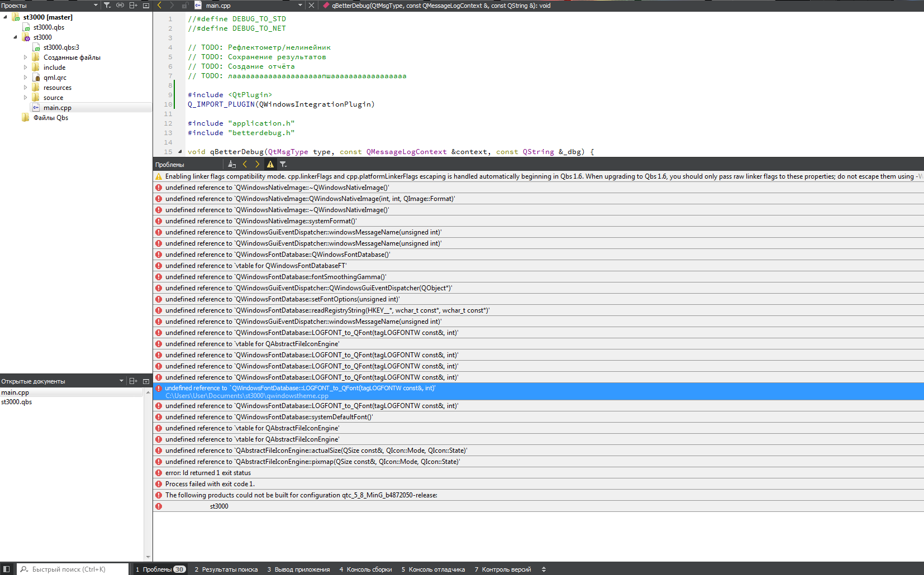
Task: Click the qml.qrc locked file icon
Action: click(36, 78)
